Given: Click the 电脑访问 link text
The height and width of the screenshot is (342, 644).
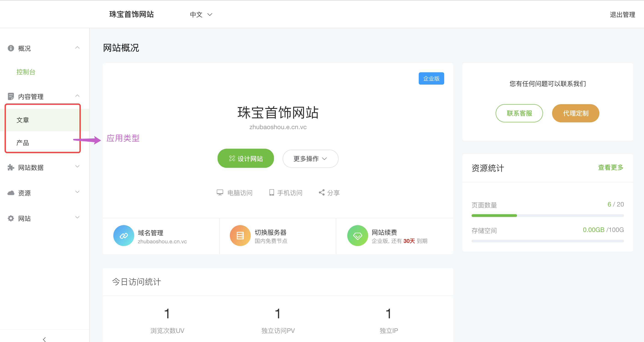Looking at the screenshot, I should (x=240, y=193).
